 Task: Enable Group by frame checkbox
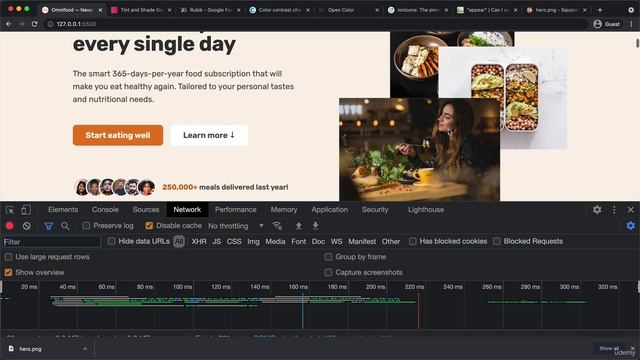point(328,257)
